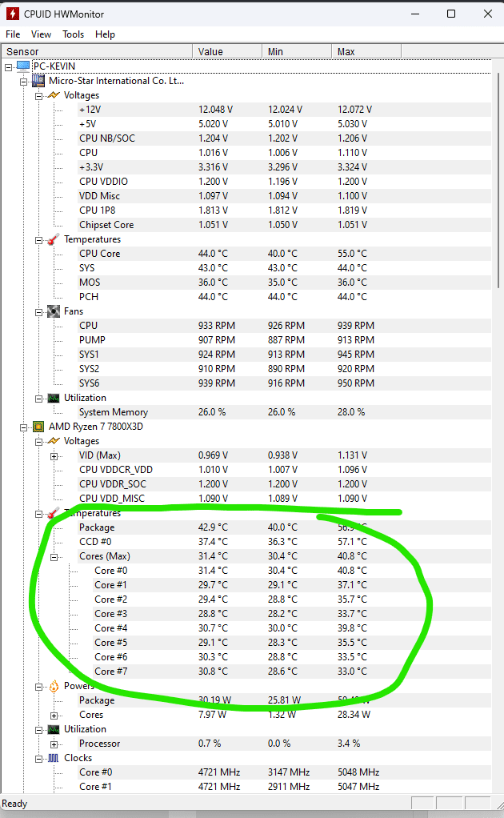Select the PUMP fan row
The height and width of the screenshot is (818, 504).
click(x=284, y=340)
